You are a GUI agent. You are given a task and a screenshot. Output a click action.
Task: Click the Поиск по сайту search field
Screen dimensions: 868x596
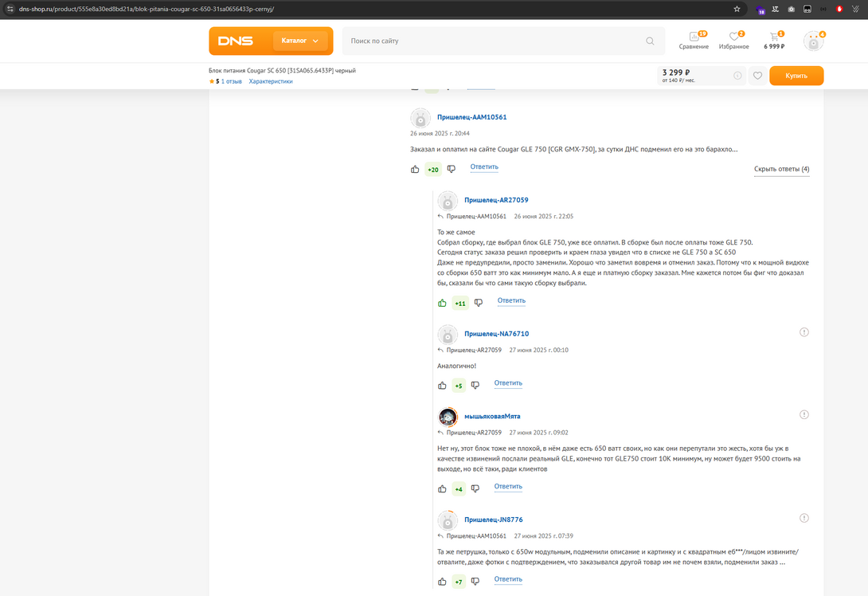pyautogui.click(x=494, y=41)
